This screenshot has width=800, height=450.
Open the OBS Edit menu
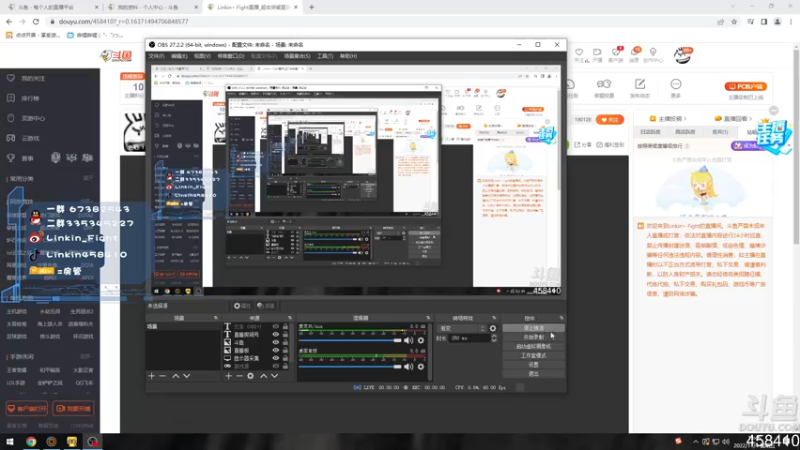pos(179,56)
